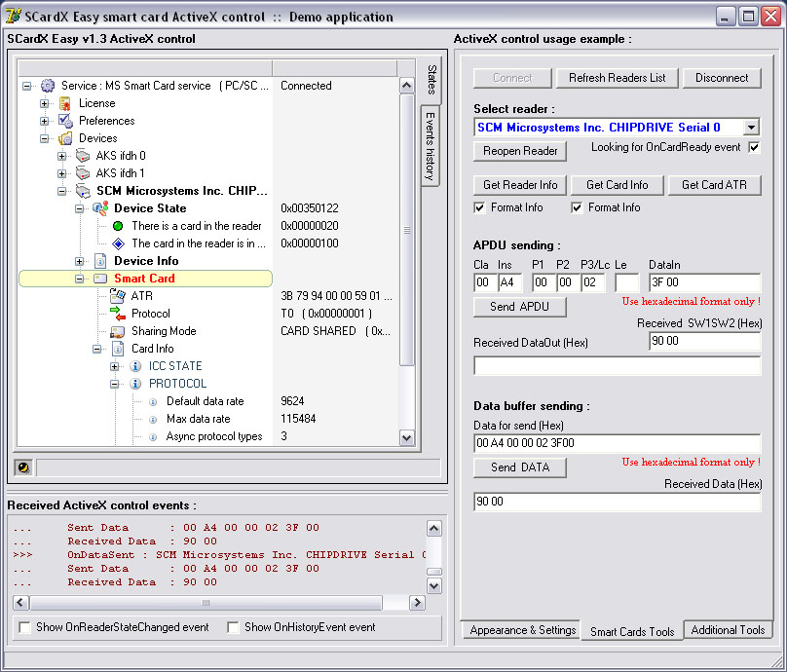787x672 pixels.
Task: Enable Show OnHistoryEvent event
Action: [233, 627]
